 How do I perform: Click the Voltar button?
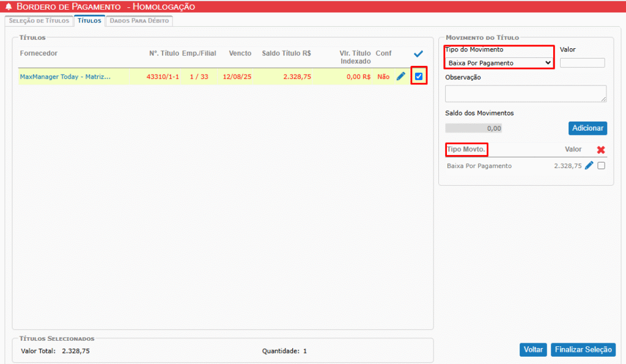(533, 350)
